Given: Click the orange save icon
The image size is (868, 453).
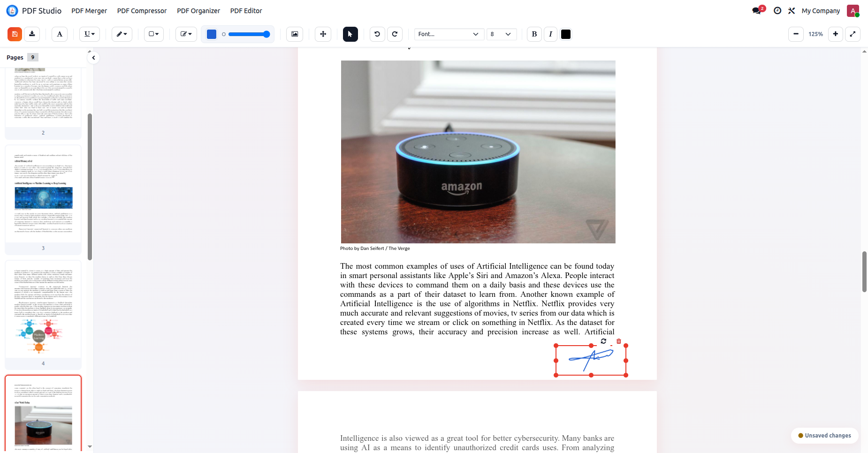Looking at the screenshot, I should (x=15, y=34).
